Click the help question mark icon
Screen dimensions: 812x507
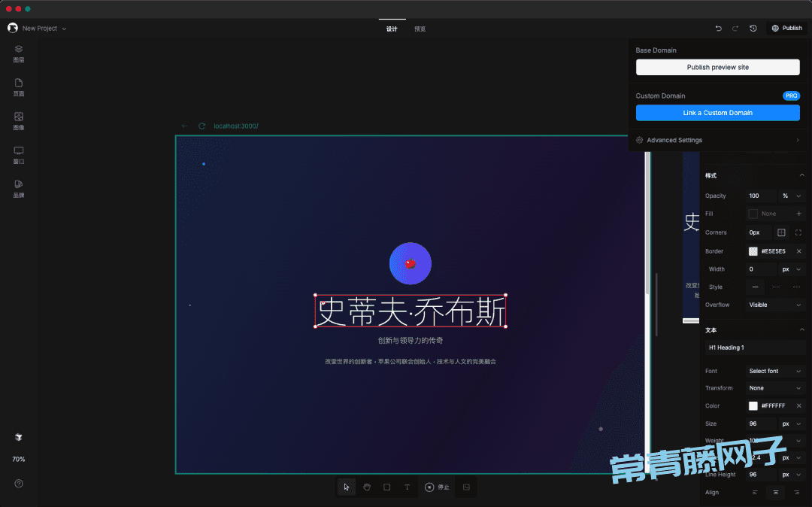[19, 484]
